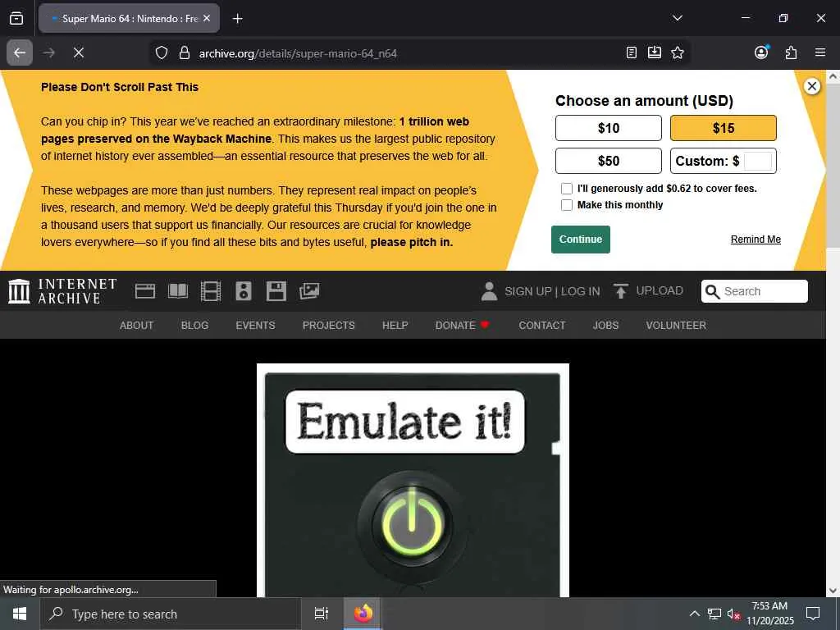The height and width of the screenshot is (630, 840).
Task: Click the Remind Me link
Action: (756, 240)
